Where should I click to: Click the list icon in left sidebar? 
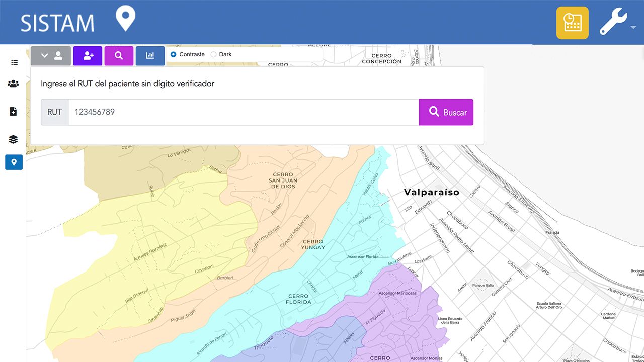(x=14, y=63)
